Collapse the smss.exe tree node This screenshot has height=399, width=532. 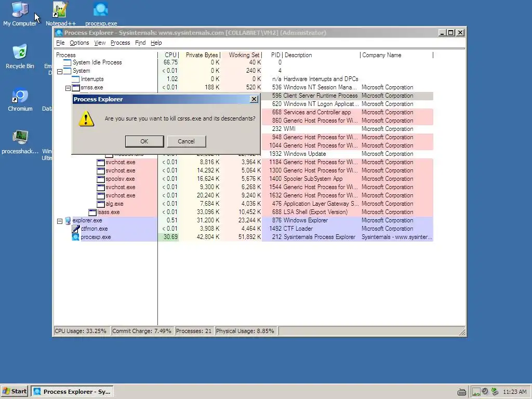(x=68, y=88)
